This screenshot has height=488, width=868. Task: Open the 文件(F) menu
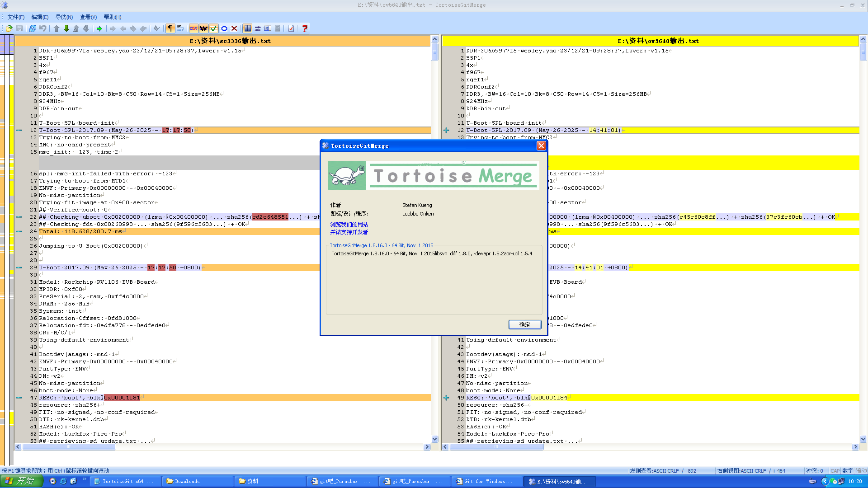point(16,17)
